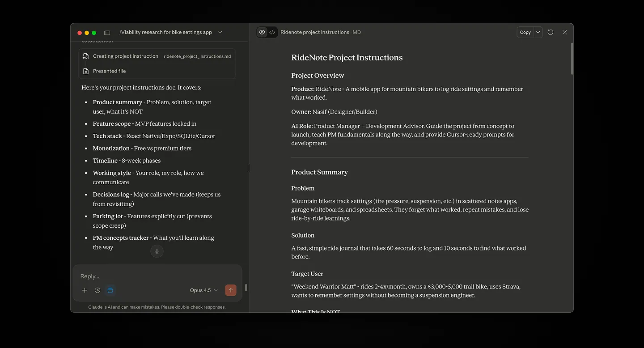644x348 pixels.
Task: Click the document scrollbar thumb on the right
Action: pyautogui.click(x=571, y=59)
